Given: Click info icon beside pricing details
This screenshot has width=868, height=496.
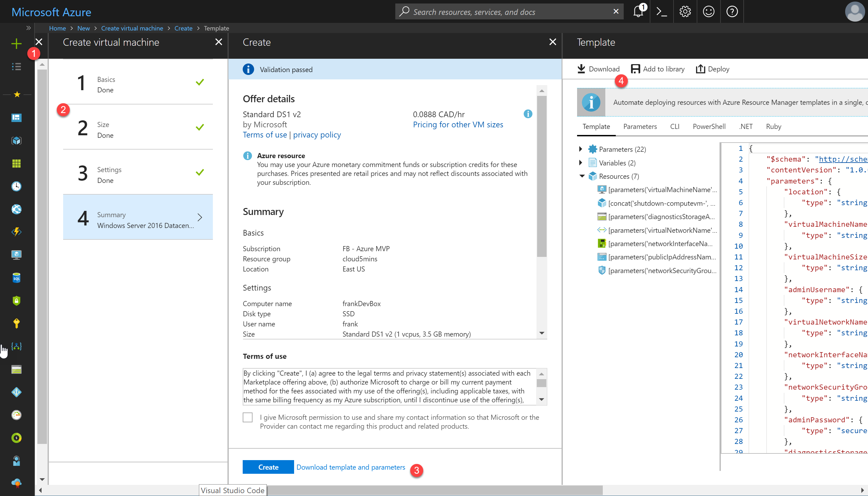Looking at the screenshot, I should click(528, 114).
